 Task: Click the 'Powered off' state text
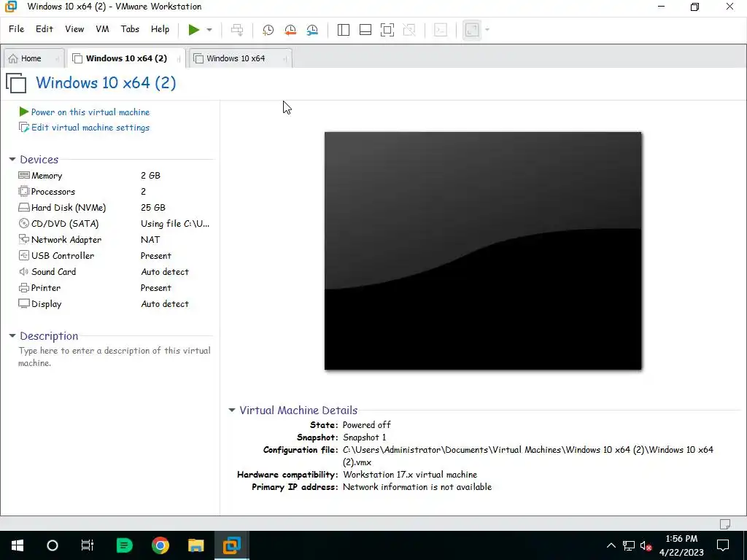click(366, 425)
